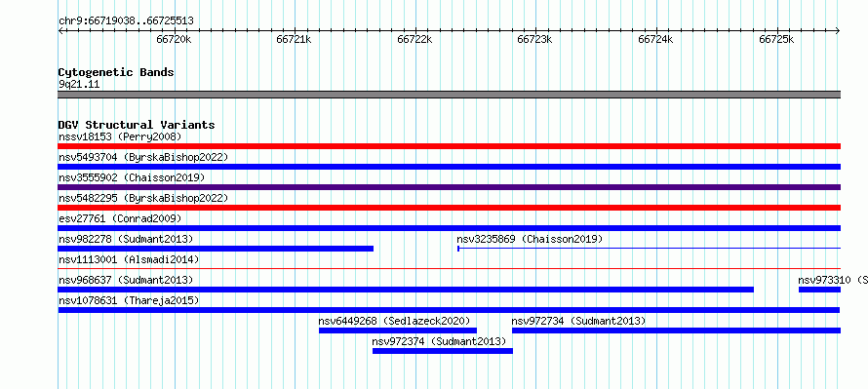The width and height of the screenshot is (868, 389).
Task: Click the 66720k ruler tick label
Action: pyautogui.click(x=175, y=39)
